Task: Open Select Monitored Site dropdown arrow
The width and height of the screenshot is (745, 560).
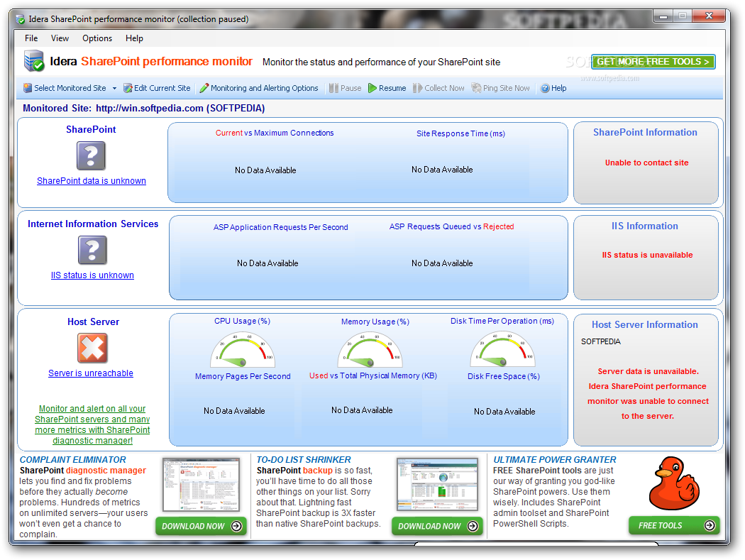Action: (x=114, y=89)
